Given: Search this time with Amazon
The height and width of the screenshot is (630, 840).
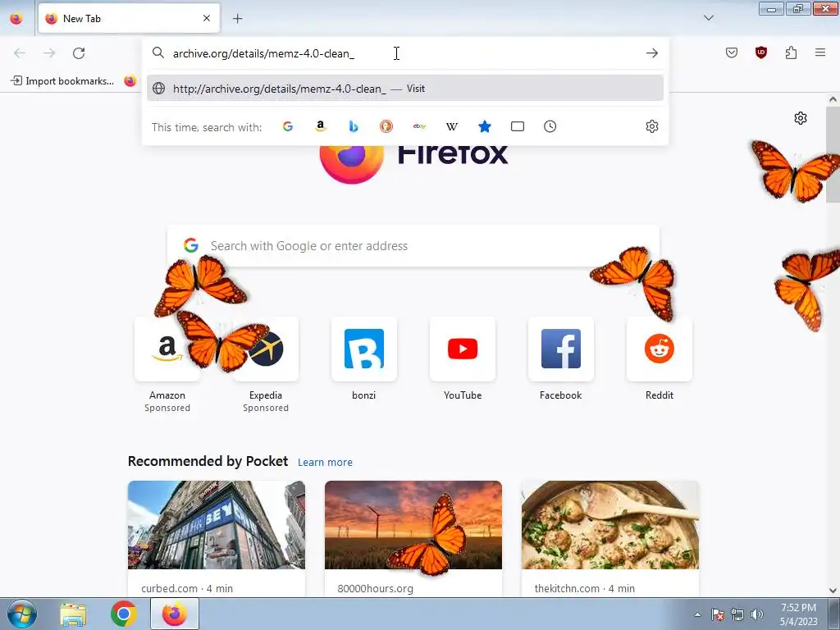Looking at the screenshot, I should [321, 126].
